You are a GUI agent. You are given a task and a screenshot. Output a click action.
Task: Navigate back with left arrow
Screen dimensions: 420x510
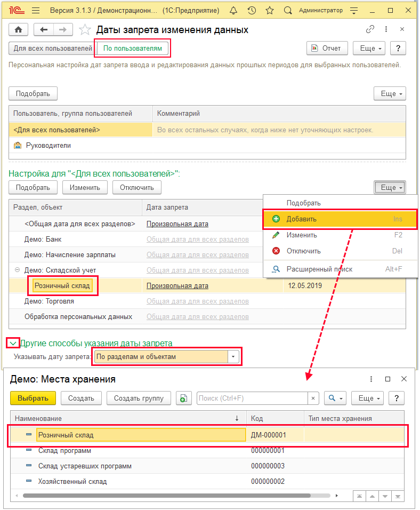44,29
